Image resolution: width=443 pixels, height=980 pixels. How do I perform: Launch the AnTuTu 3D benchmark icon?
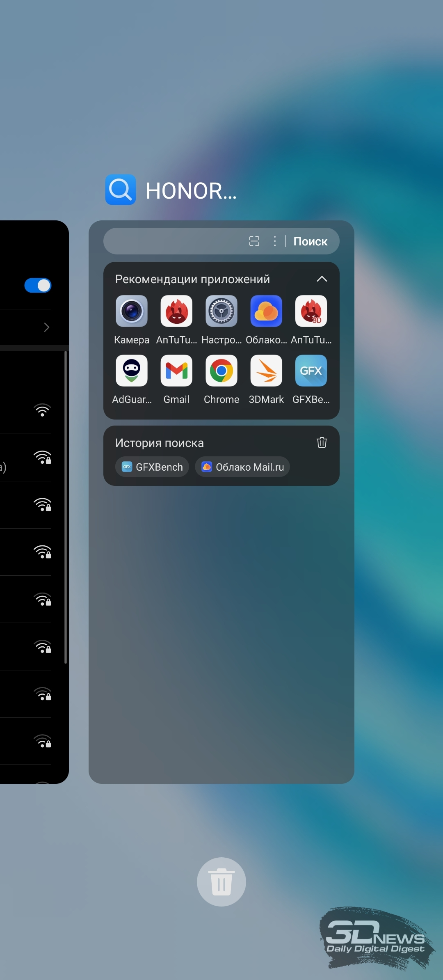[x=311, y=311]
